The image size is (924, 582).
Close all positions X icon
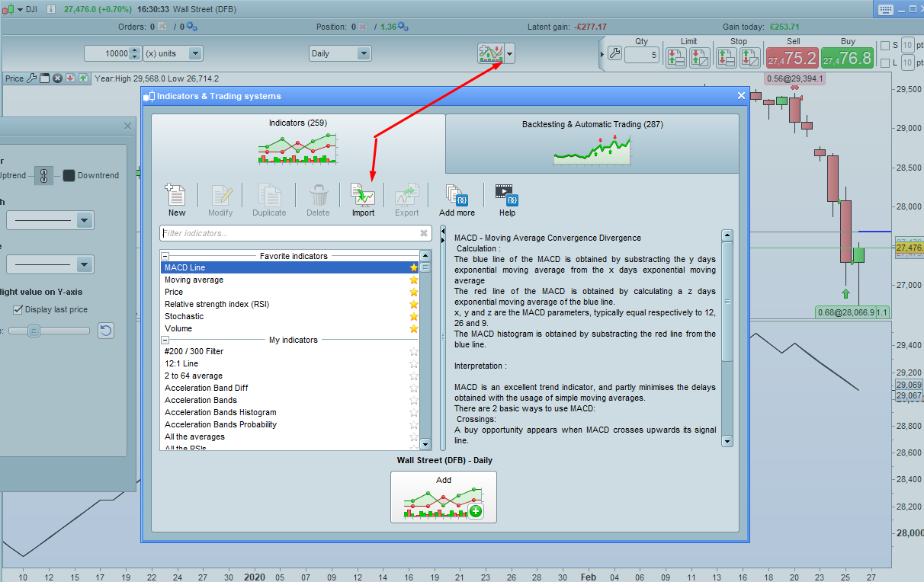point(362,27)
